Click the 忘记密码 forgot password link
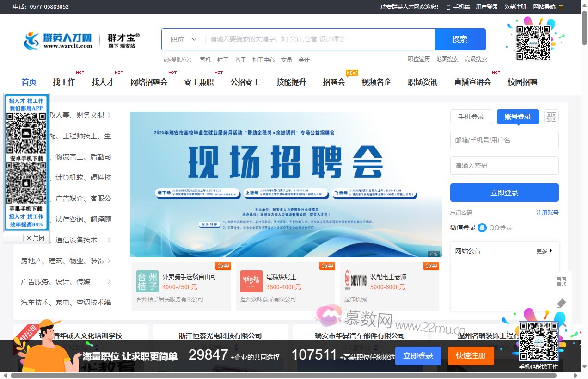The width and height of the screenshot is (588, 379). [461, 213]
